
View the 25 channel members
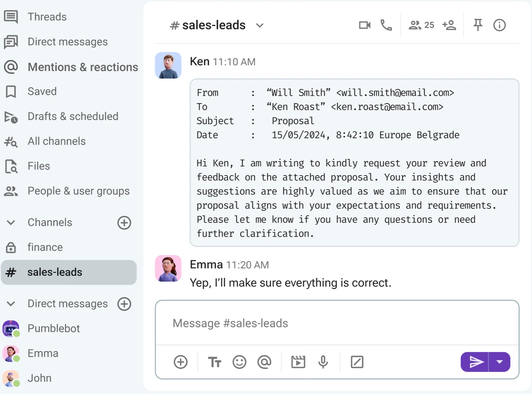tap(421, 25)
